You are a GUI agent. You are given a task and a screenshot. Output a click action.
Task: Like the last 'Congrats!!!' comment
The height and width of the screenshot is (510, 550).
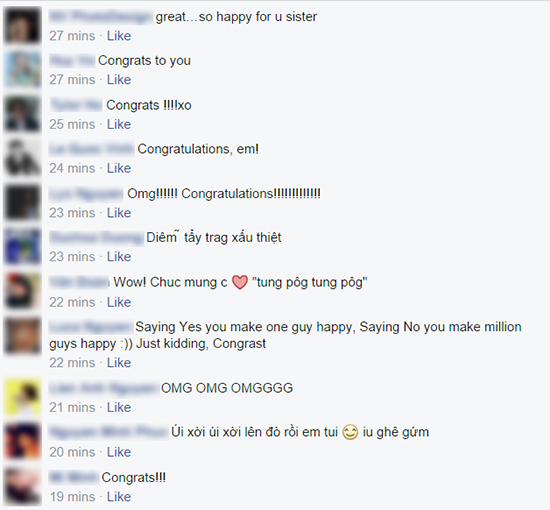point(119,497)
